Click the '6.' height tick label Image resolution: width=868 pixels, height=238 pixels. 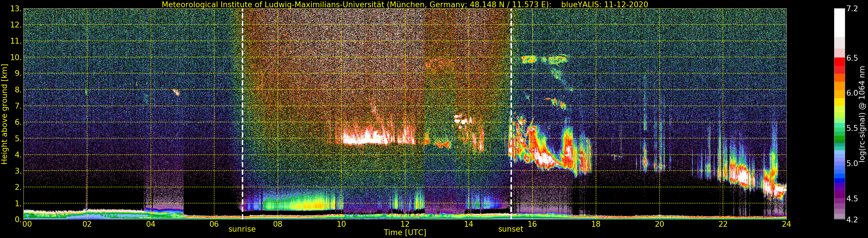(18, 122)
